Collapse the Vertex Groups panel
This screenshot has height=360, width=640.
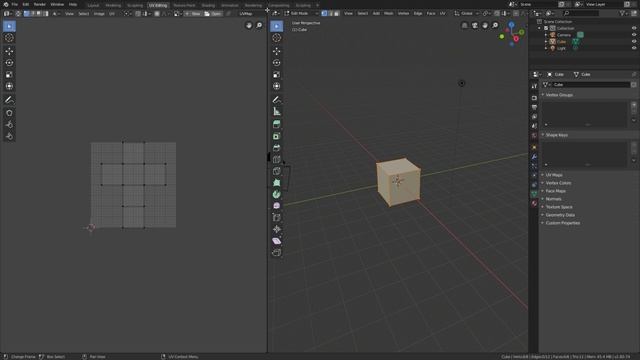coord(559,95)
